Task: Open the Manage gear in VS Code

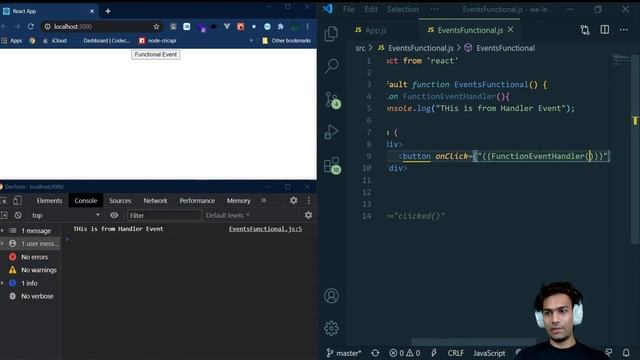Action: [331, 328]
